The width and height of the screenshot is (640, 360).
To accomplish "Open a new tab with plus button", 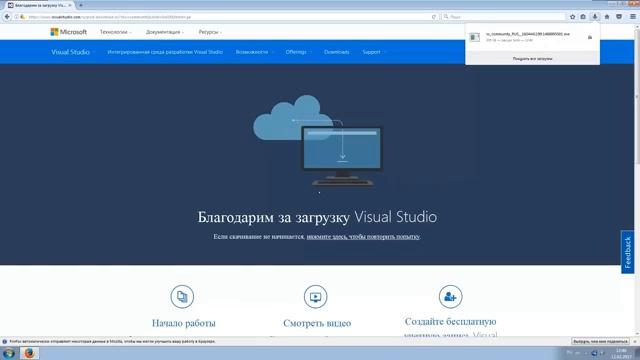I will pyautogui.click(x=81, y=5).
